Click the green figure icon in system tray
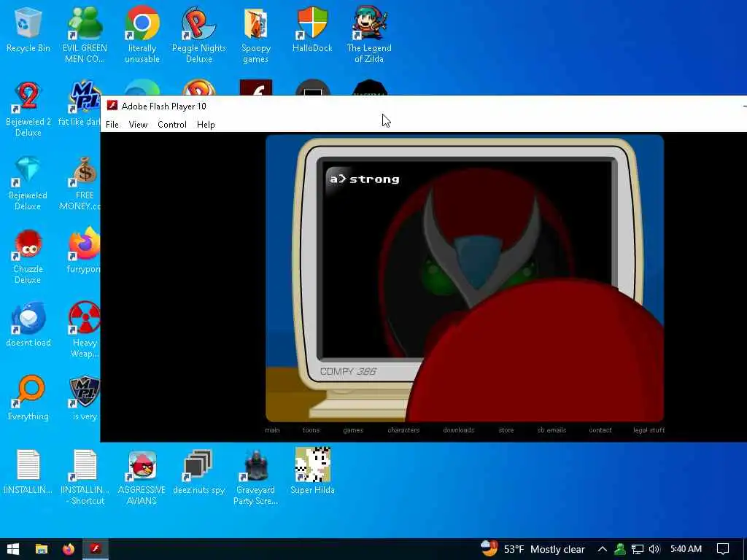The height and width of the screenshot is (560, 747). point(620,549)
